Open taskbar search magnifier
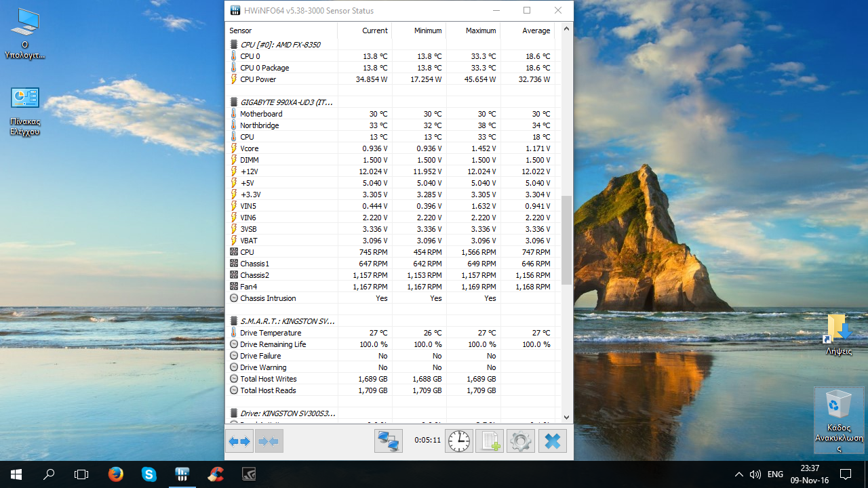868x488 pixels. [49, 474]
